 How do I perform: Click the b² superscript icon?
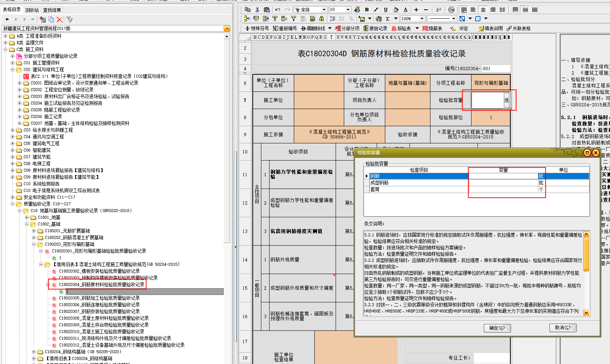coord(439,10)
